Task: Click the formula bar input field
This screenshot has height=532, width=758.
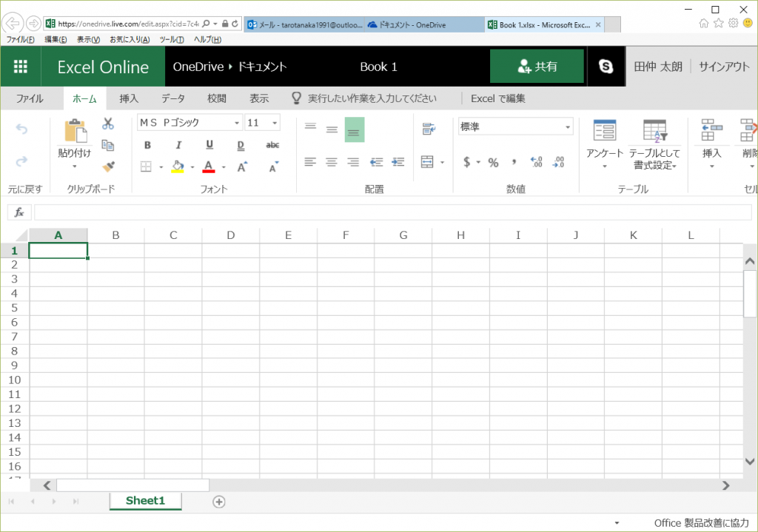Action: click(392, 212)
